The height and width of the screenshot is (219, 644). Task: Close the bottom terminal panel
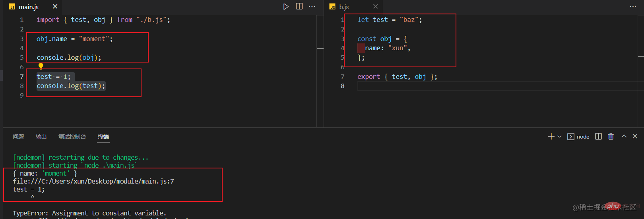[x=635, y=136]
